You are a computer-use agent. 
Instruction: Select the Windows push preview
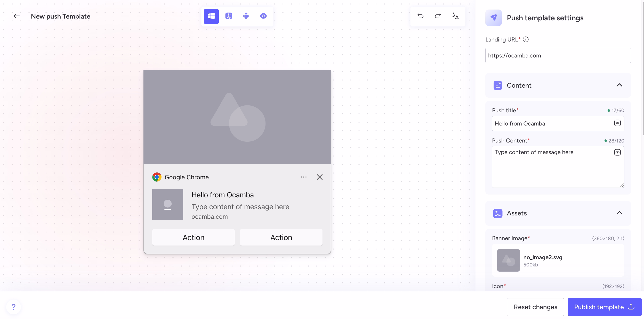(211, 16)
